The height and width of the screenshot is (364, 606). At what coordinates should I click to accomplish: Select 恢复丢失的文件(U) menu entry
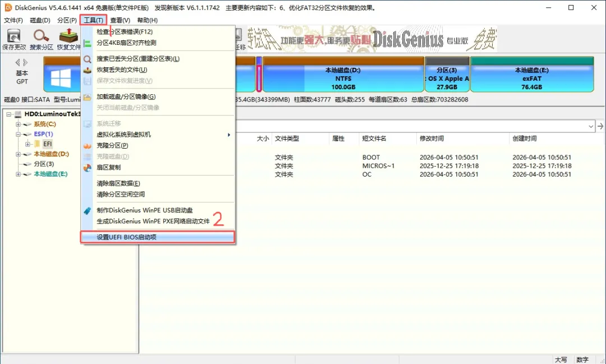[x=158, y=70]
